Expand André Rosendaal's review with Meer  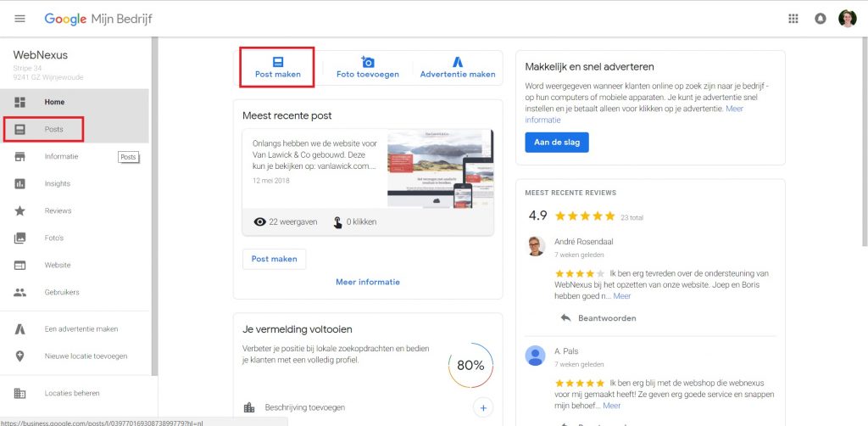[621, 296]
